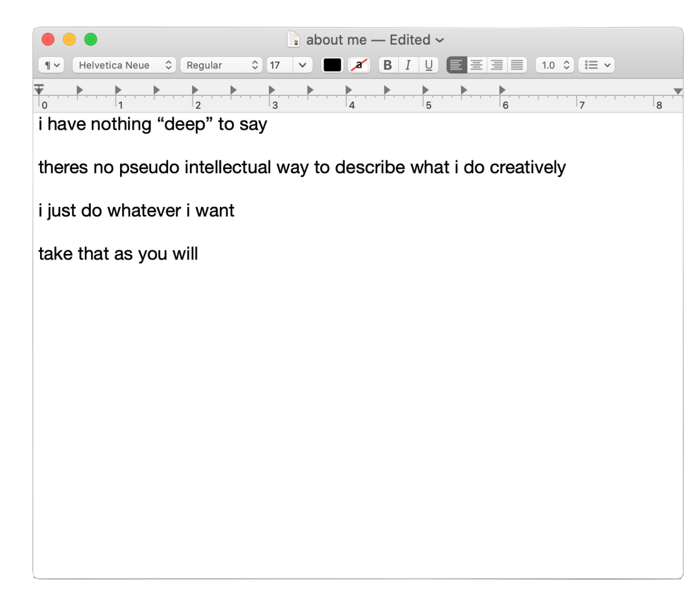Open the paragraph styles menu
Viewport: 700px width, 590px height.
coord(51,65)
